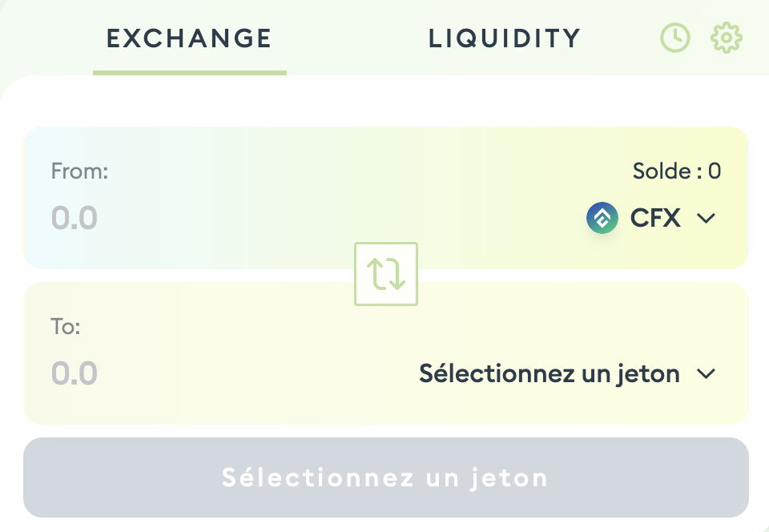Switch to the LIQUIDITY tab
Viewport: 769px width, 532px height.
click(x=505, y=38)
